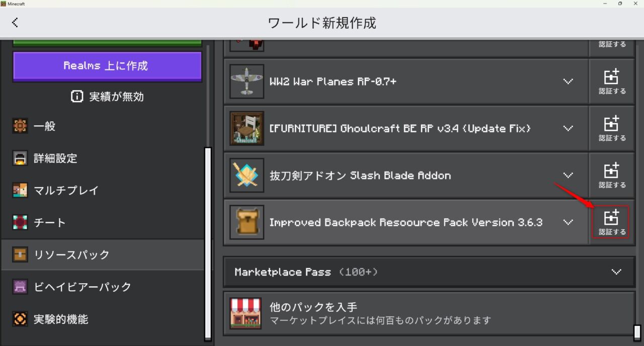This screenshot has width=644, height=346.
Task: Click the left sidebar scrollbar
Action: point(208,244)
